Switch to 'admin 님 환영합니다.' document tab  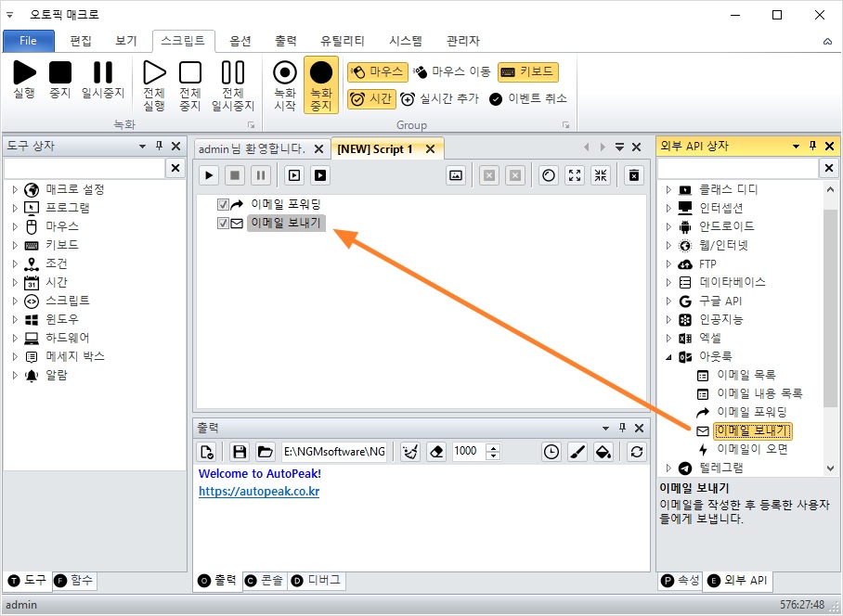[252, 148]
